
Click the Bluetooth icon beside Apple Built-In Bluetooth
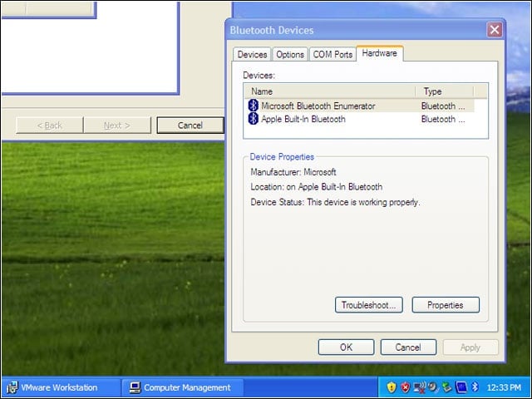pos(253,119)
